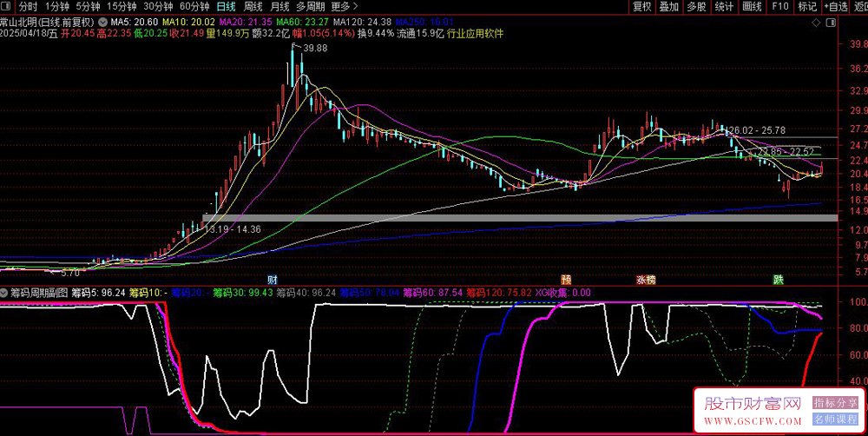The height and width of the screenshot is (436, 868).
Task: Click the 39.88 high price label
Action: (315, 48)
